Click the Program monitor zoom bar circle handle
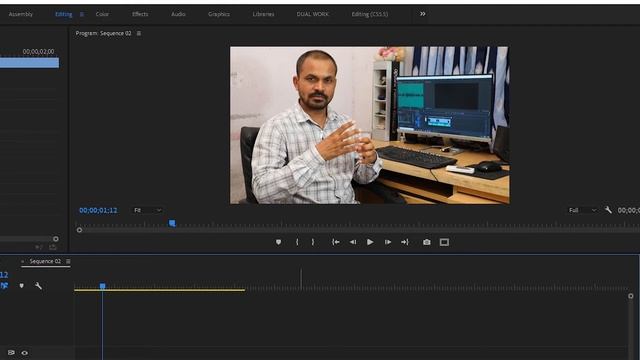The width and height of the screenshot is (640, 360). [79, 230]
